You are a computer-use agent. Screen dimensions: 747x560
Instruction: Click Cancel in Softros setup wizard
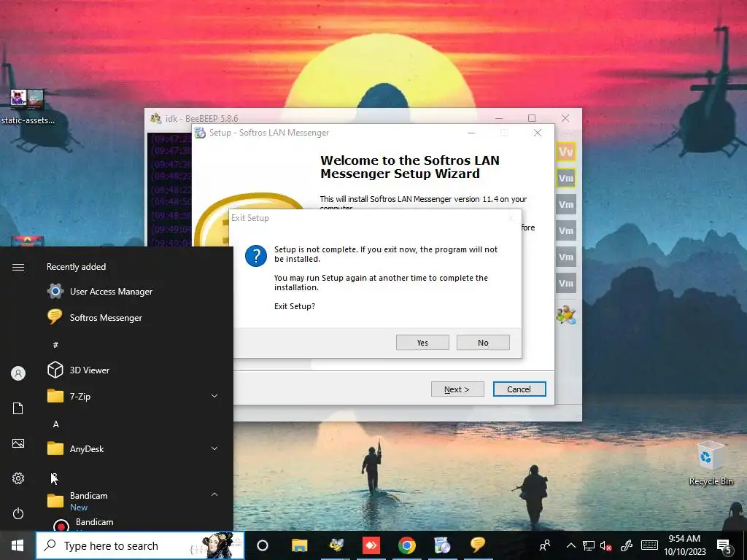point(519,389)
